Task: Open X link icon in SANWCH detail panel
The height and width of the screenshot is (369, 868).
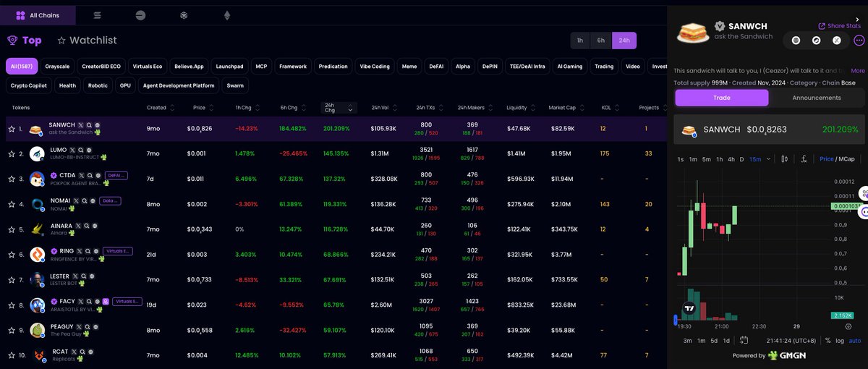Action: (x=837, y=41)
